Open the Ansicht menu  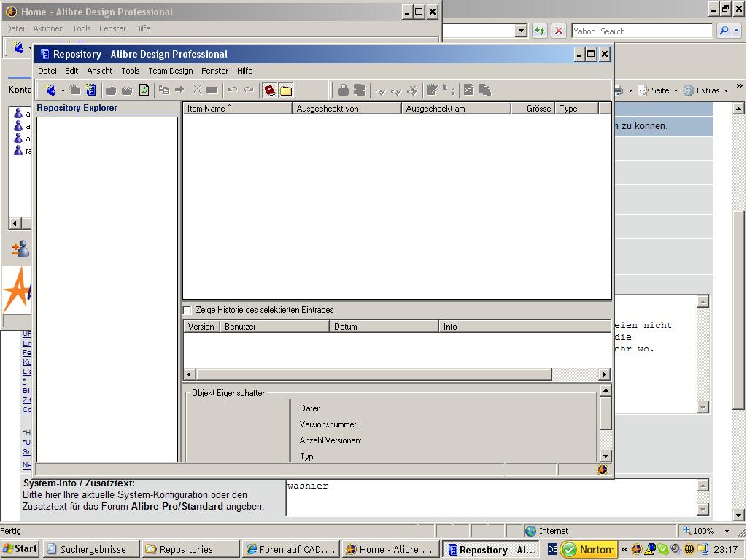99,71
